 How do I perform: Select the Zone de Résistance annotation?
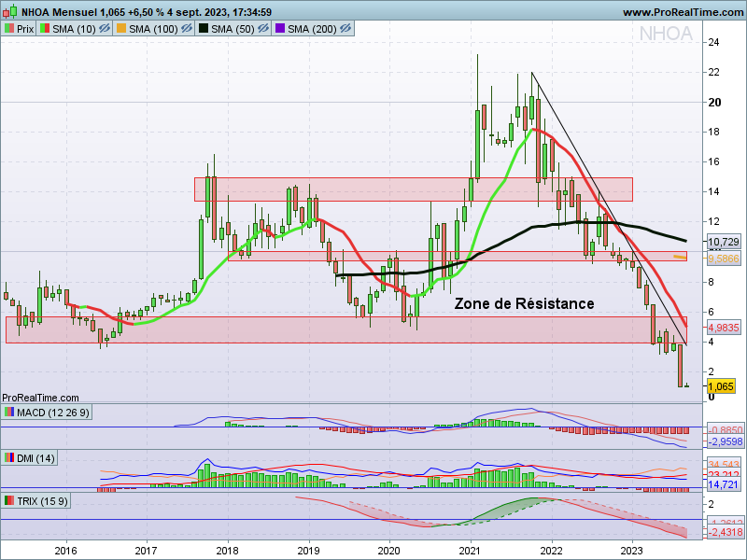click(x=524, y=304)
